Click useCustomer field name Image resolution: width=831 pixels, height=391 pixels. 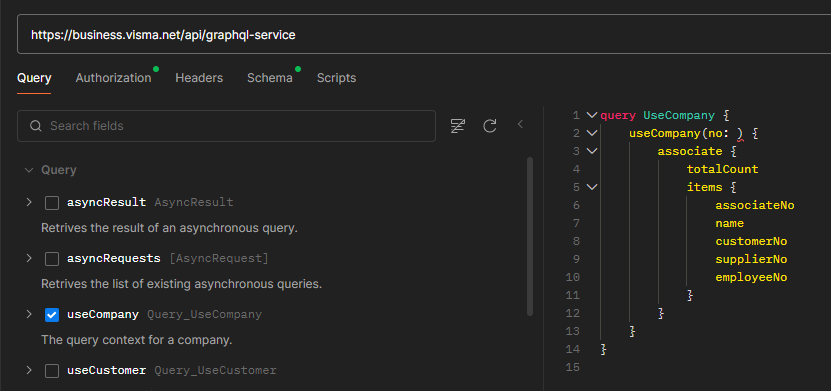coord(106,370)
